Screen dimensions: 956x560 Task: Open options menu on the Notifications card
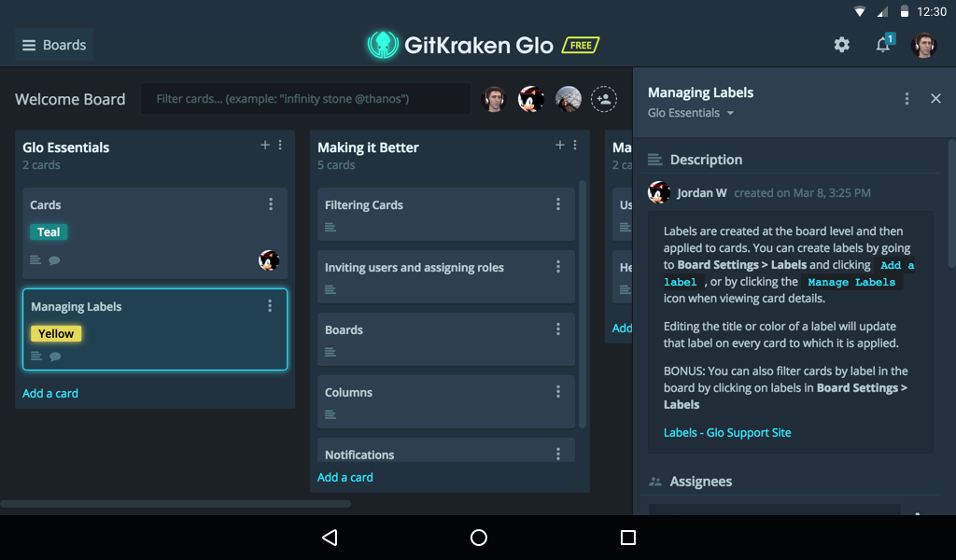[558, 454]
